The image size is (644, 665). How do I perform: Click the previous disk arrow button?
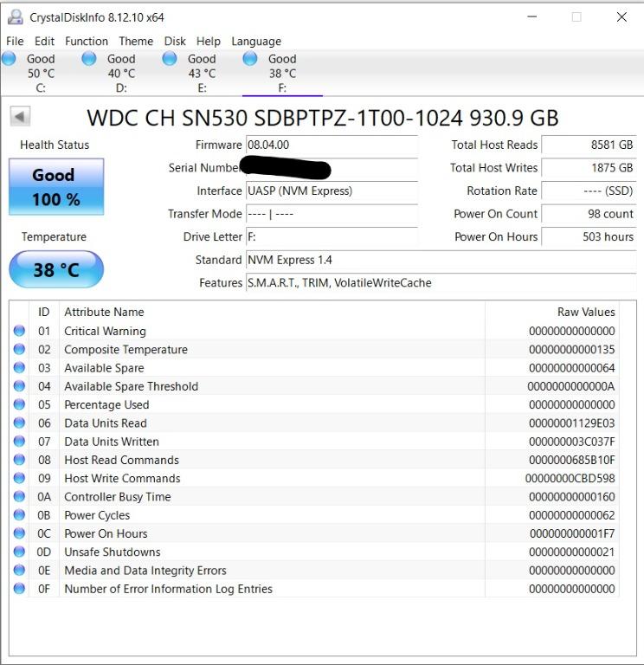pyautogui.click(x=20, y=116)
